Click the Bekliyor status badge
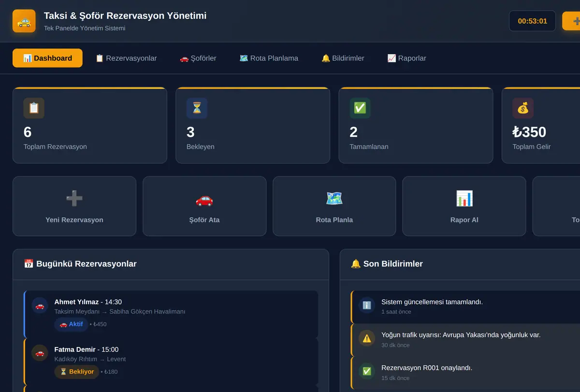Image resolution: width=580 pixels, height=392 pixels. tap(76, 372)
